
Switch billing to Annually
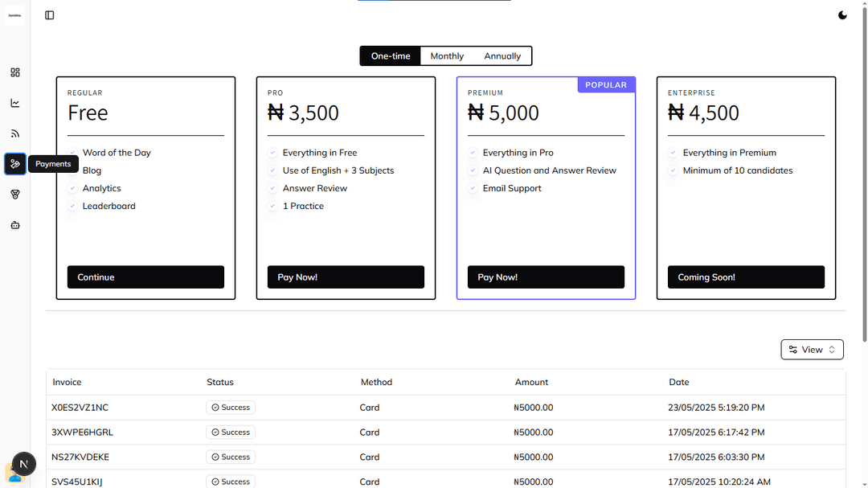tap(502, 55)
